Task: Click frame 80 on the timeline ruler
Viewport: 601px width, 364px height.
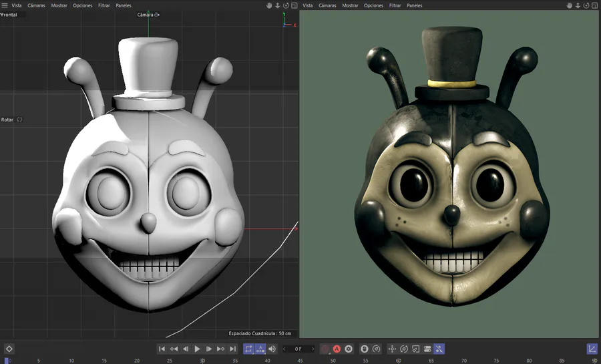Action: 529,361
